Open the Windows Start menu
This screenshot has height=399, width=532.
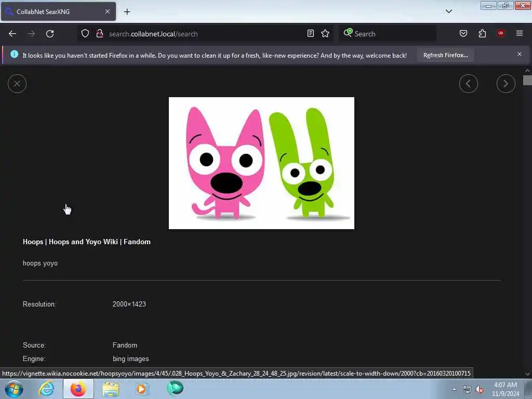coord(14,389)
